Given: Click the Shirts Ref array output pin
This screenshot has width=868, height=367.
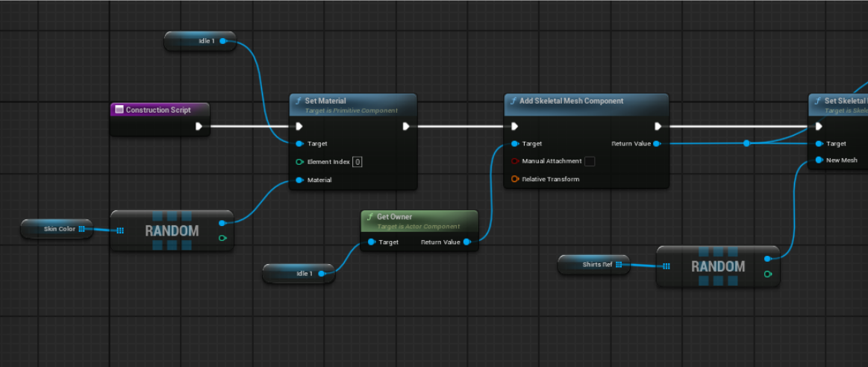Looking at the screenshot, I should pyautogui.click(x=618, y=264).
